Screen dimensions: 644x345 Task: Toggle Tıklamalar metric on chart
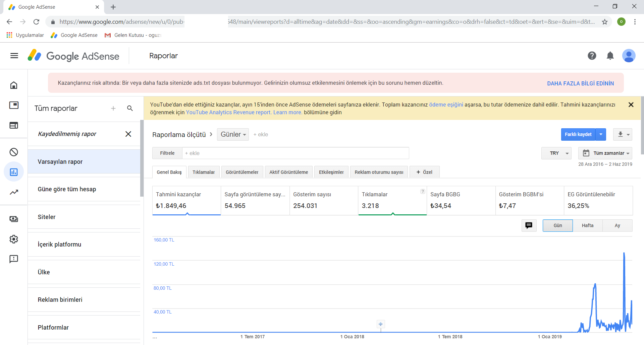[392, 200]
